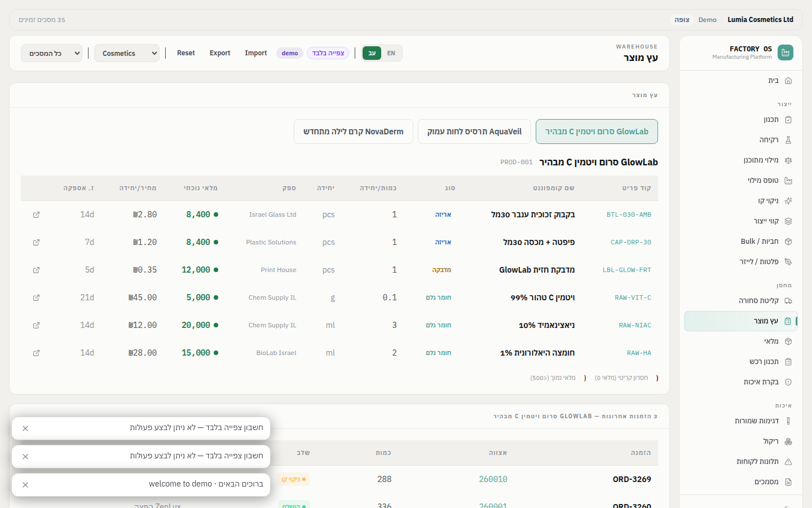The image size is (812, 508).
Task: Switch to the AquaVeil product tab
Action: (474, 132)
